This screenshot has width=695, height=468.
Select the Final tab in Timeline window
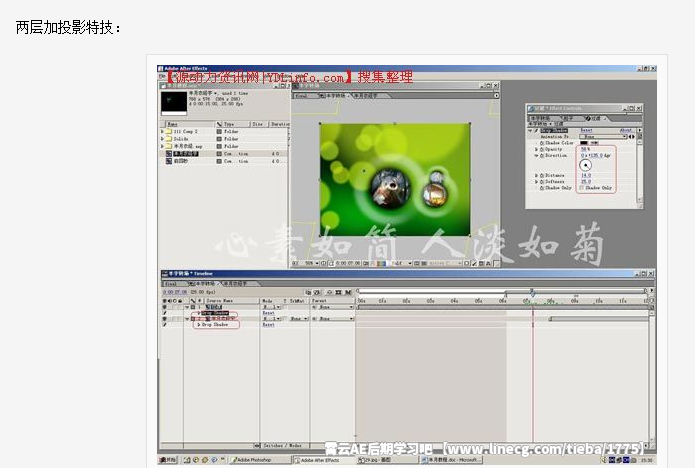click(174, 283)
